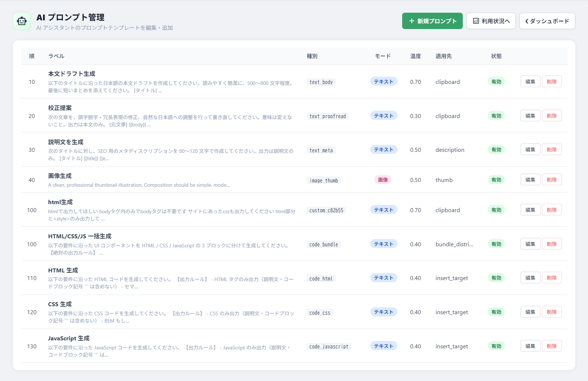Edit the 校正提案 prompt
Viewport: 588px width, 381px height.
(x=530, y=116)
